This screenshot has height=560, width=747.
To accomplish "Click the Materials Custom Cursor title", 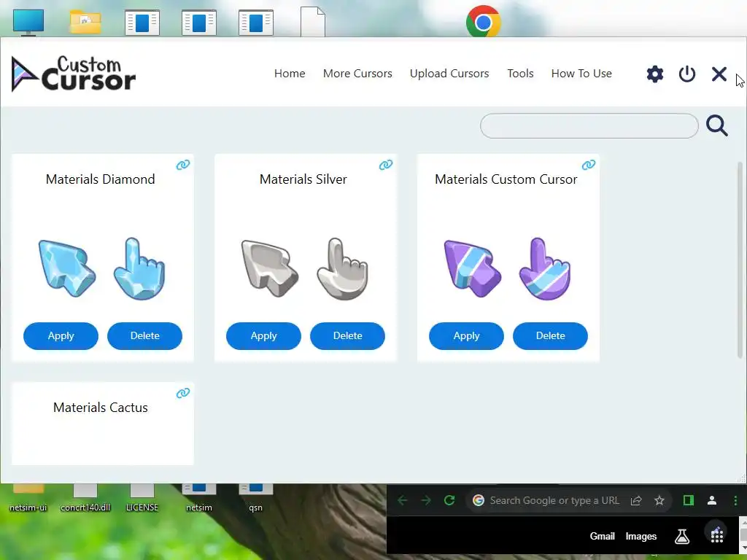I will (x=506, y=179).
